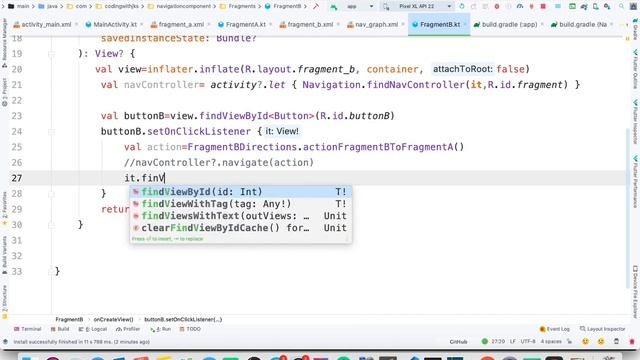
Task: Click the buttonB.setOnClickListener breadcrumb
Action: point(183,320)
